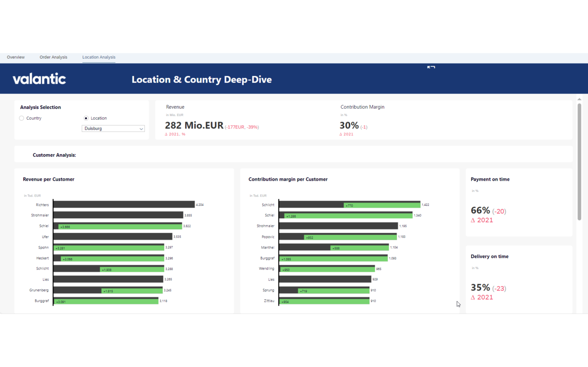Viewport: 588px width, 367px height.
Task: Click green Schiel bar in Revenue chart
Action: 121,226
